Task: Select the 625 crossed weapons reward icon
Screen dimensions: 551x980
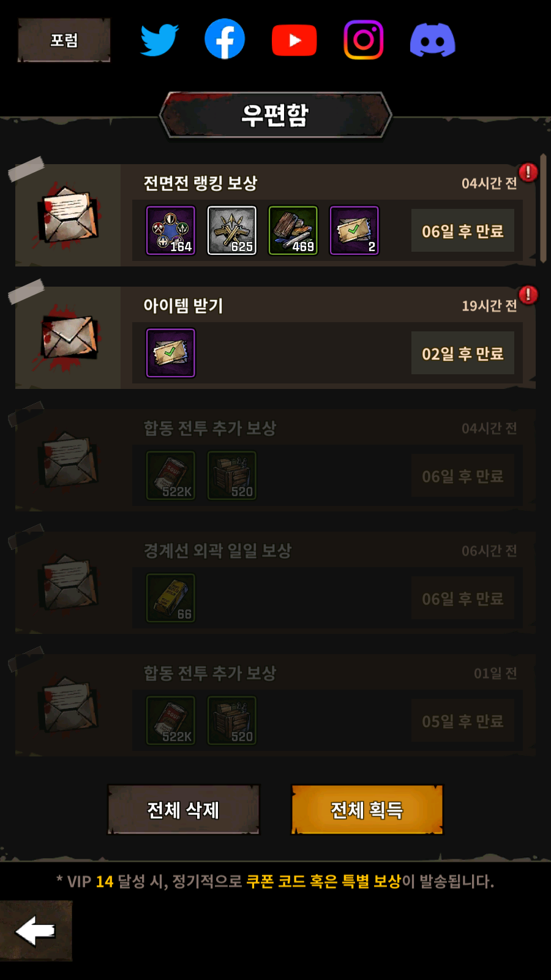Action: pyautogui.click(x=232, y=230)
